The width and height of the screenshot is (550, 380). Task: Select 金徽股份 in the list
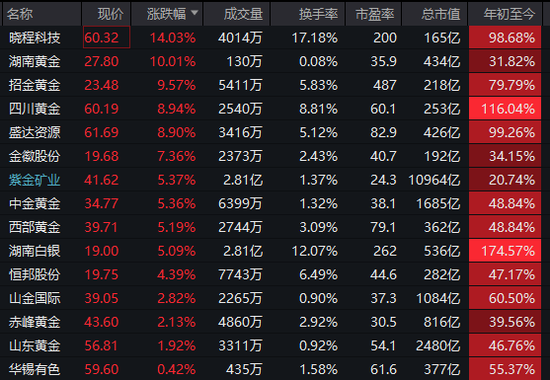point(34,156)
